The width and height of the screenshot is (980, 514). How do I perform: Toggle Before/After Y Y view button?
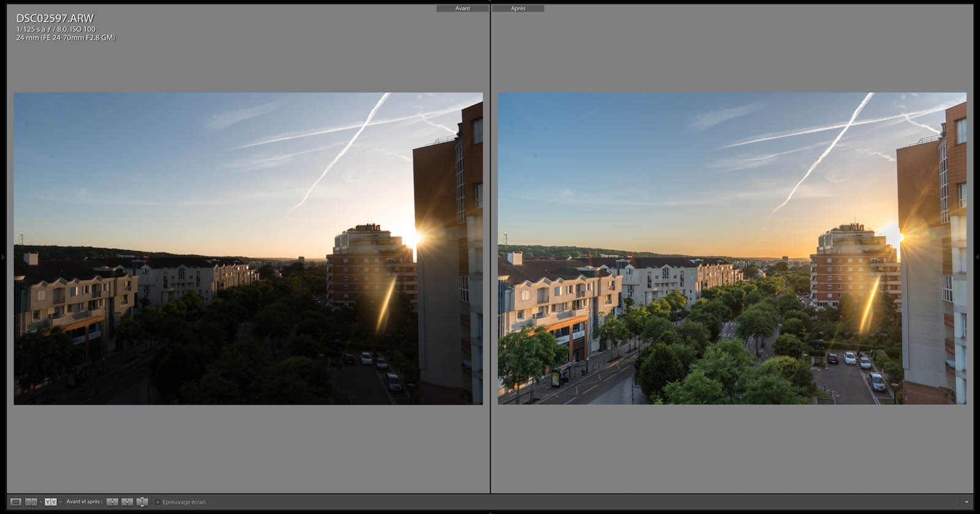(x=50, y=502)
